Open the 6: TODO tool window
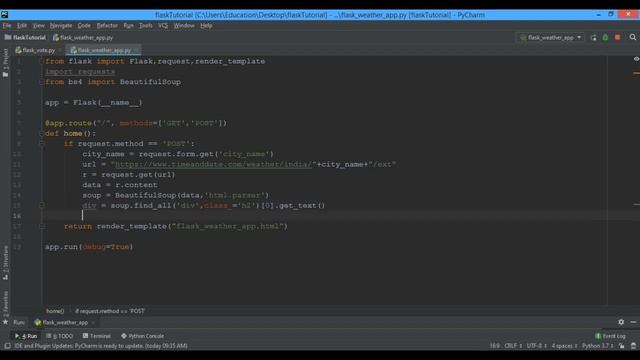 60,336
